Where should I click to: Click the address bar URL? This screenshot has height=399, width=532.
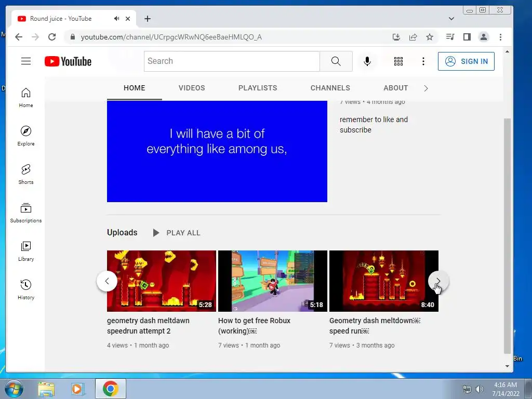pos(171,37)
